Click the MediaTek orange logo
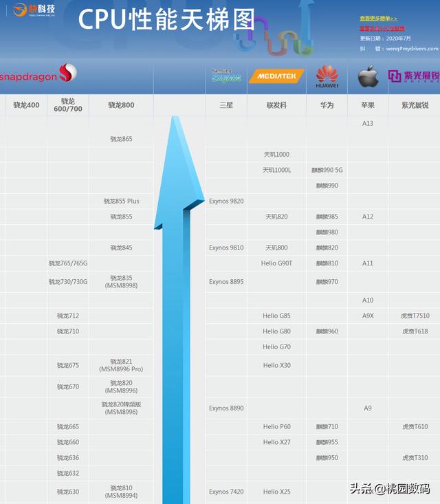Screen dimensions: 440x504 pyautogui.click(x=276, y=76)
